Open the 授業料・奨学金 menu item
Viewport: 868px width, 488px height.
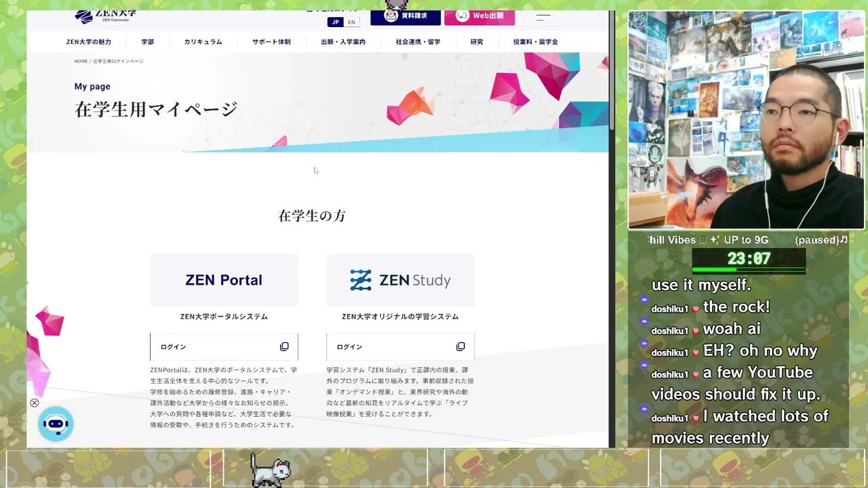[536, 42]
